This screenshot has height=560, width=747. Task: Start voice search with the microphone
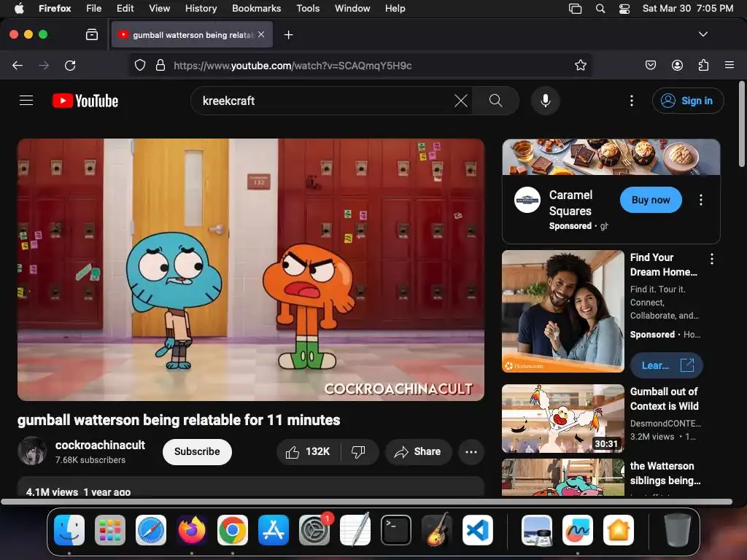coord(546,101)
